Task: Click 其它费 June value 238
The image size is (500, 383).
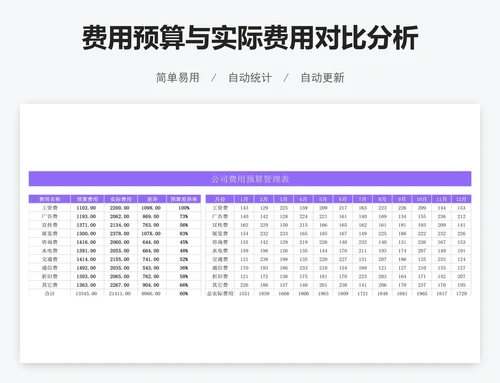Action: click(343, 285)
